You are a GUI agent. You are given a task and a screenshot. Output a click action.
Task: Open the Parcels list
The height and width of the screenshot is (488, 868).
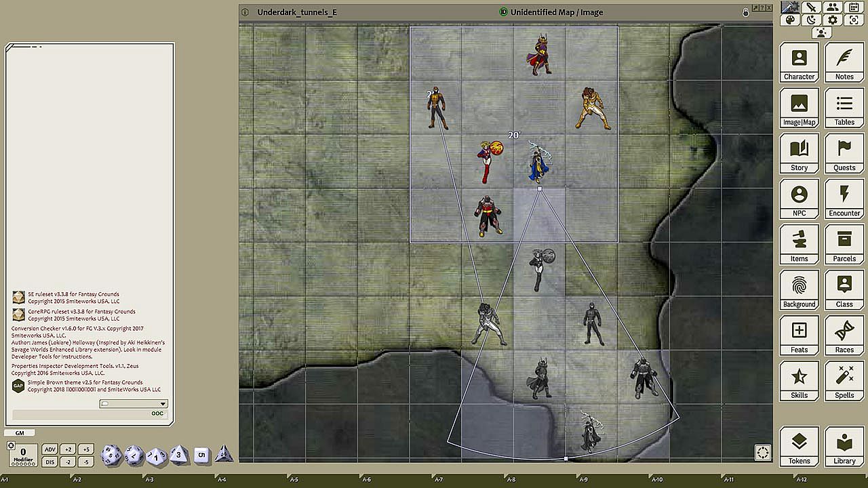844,244
